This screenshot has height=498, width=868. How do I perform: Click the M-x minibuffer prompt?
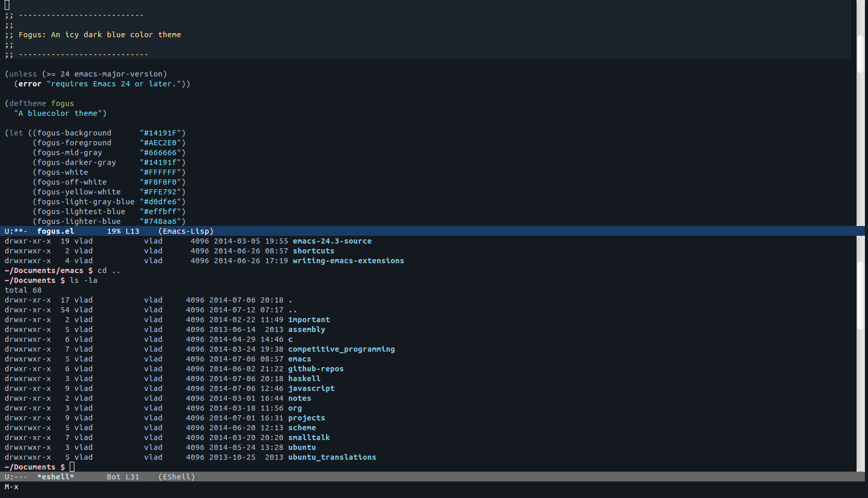[x=11, y=487]
